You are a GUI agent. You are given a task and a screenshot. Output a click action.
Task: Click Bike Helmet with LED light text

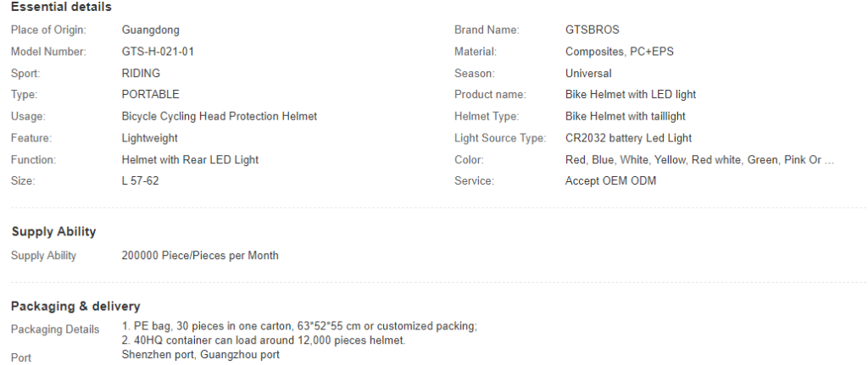[x=631, y=95]
